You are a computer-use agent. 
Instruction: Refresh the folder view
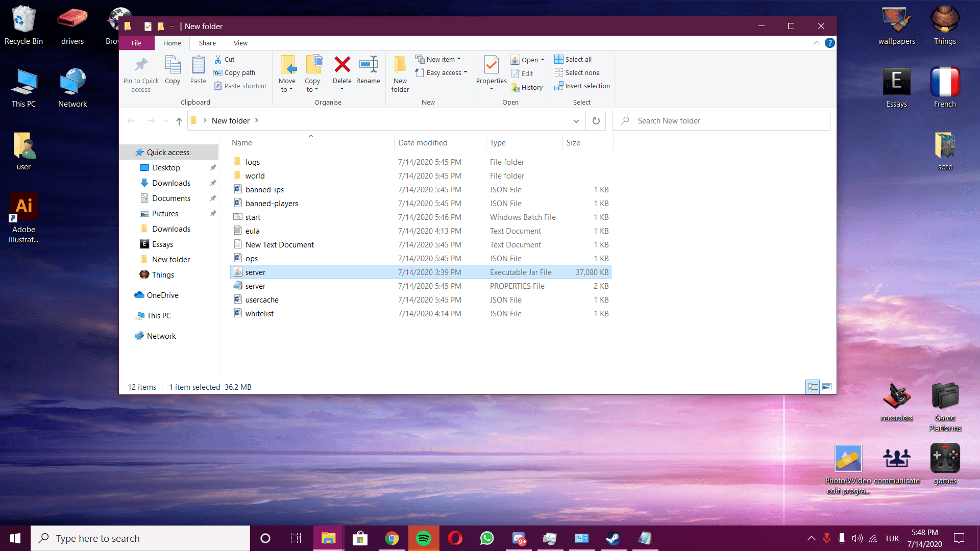click(596, 121)
